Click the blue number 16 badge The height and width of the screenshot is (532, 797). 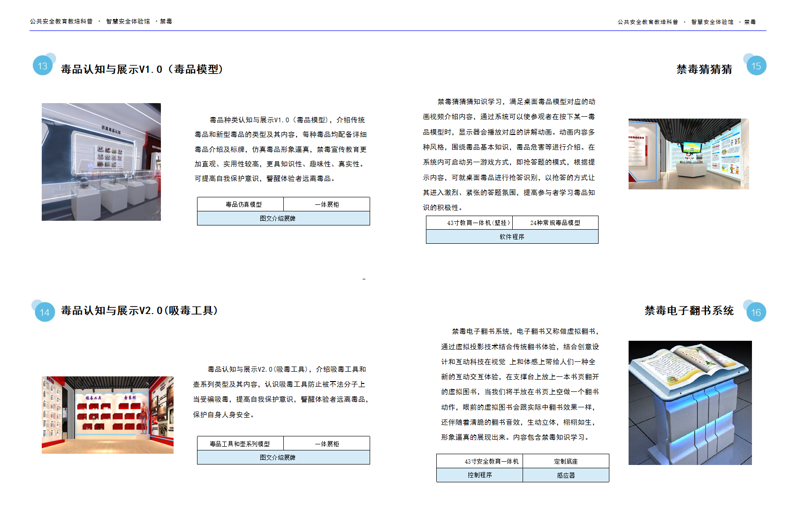coord(756,312)
